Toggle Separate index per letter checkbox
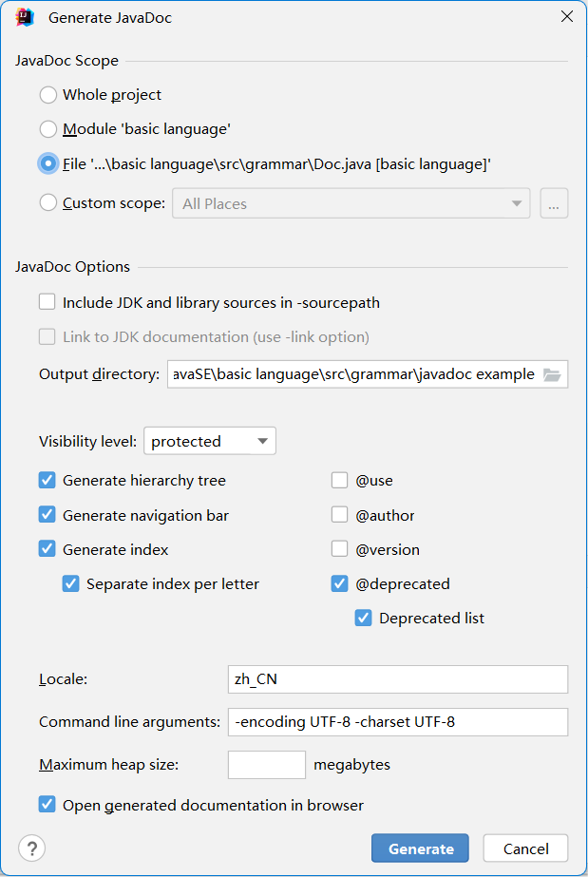 [70, 583]
